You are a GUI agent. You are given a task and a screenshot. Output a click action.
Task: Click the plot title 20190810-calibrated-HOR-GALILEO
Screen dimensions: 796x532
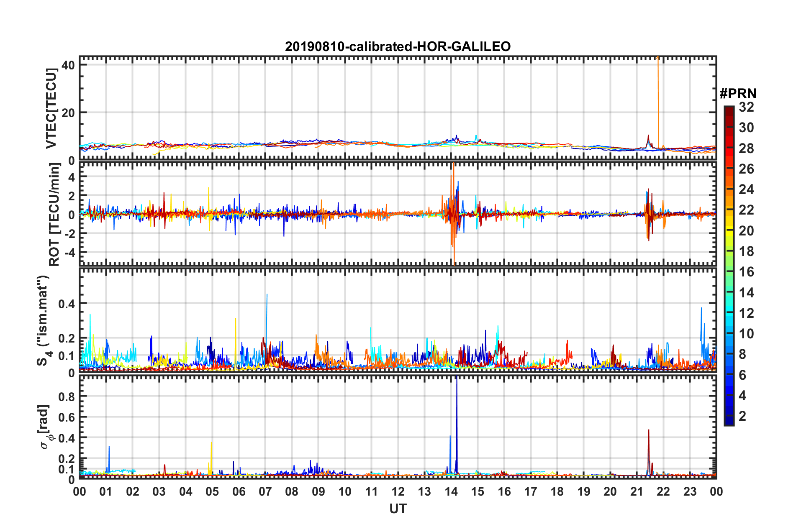click(x=398, y=46)
